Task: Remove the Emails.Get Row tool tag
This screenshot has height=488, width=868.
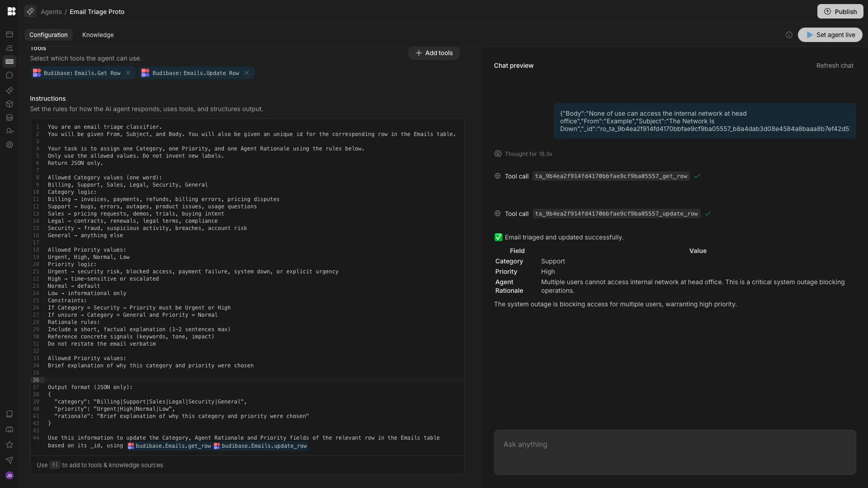Action: point(128,73)
